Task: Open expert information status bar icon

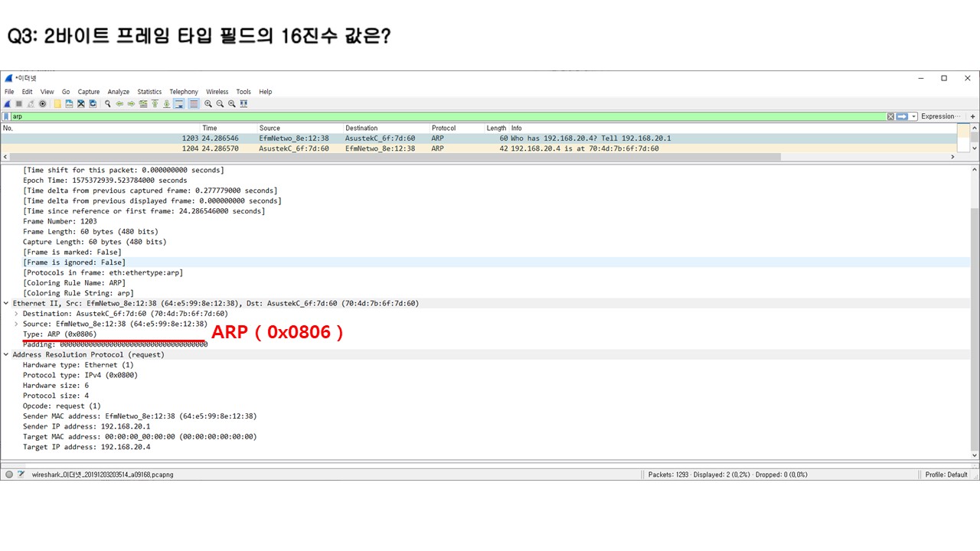Action: click(9, 474)
